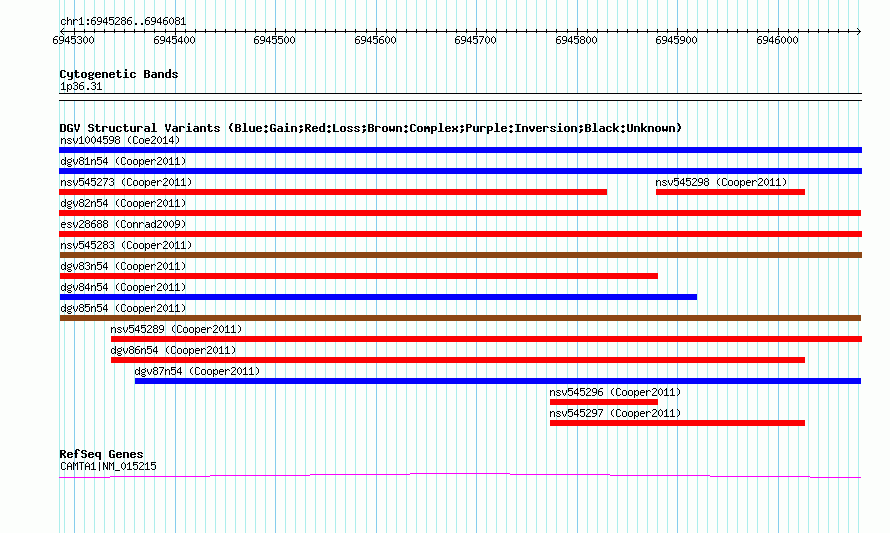Viewport: 890px width, 533px height.
Task: Click the nsv545296 (Cooper2011) red bar
Action: 604,402
